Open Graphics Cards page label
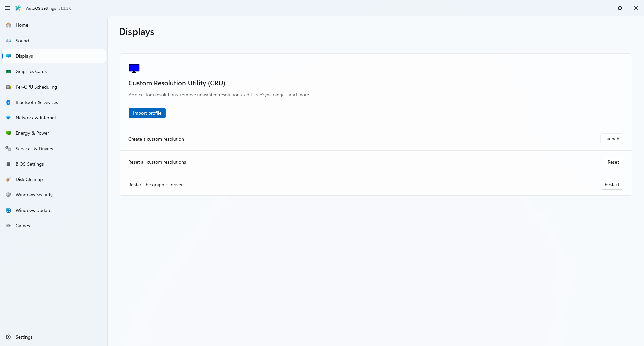This screenshot has height=346, width=644. click(x=31, y=71)
